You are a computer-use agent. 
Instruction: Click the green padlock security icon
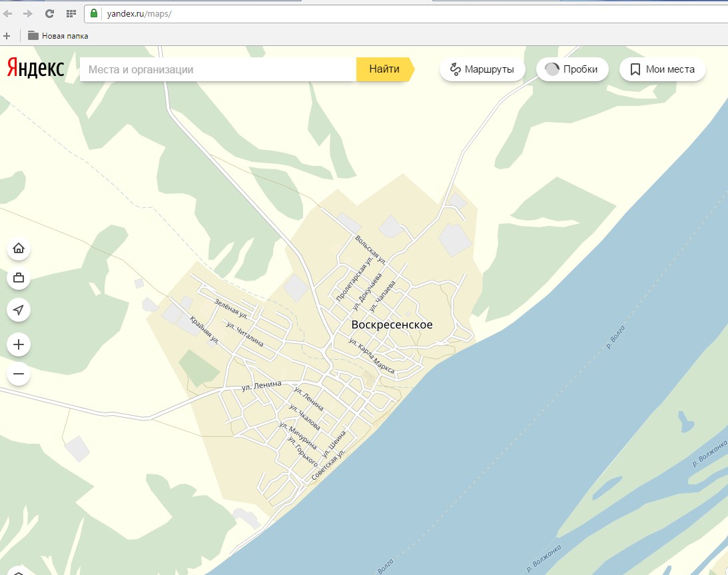[x=94, y=13]
